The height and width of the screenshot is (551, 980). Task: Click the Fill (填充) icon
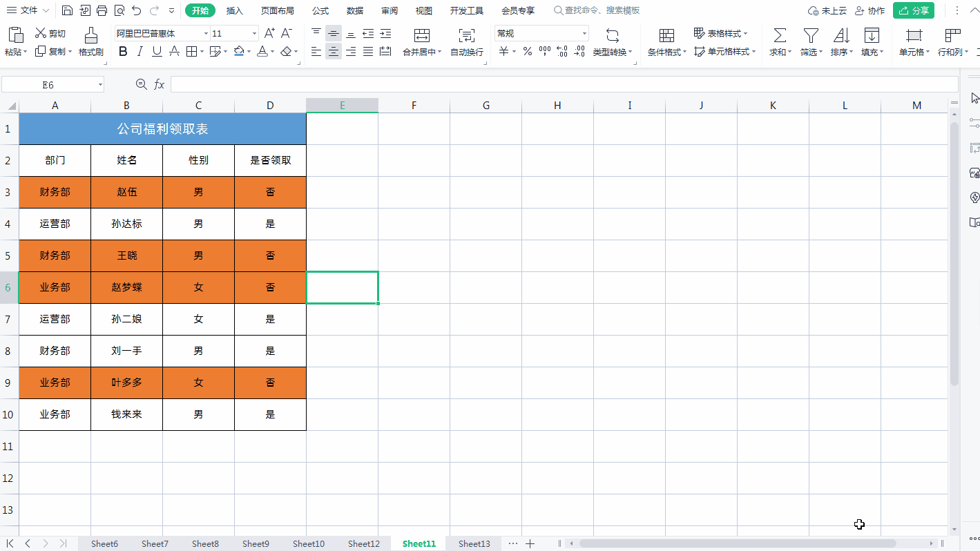872,35
